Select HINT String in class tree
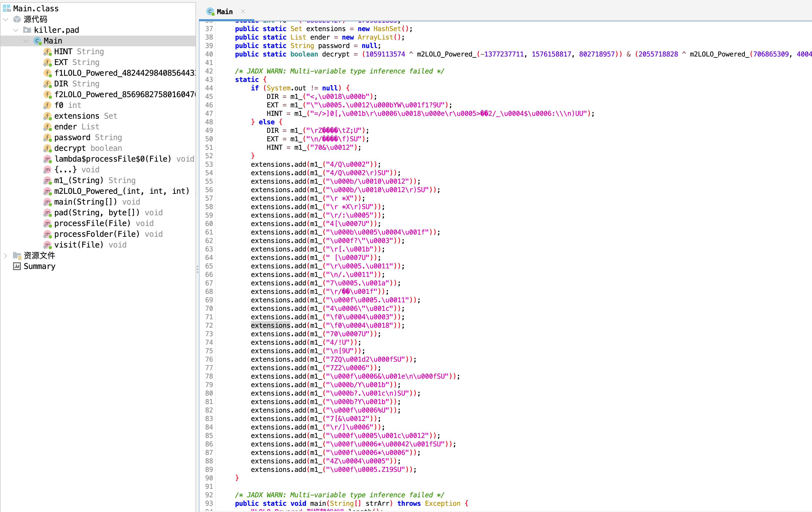 [79, 52]
